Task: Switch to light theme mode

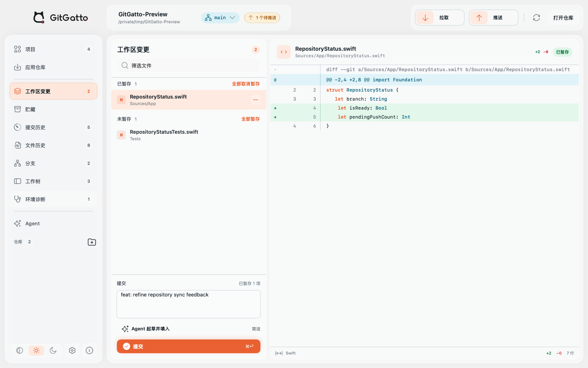Action: [x=36, y=350]
